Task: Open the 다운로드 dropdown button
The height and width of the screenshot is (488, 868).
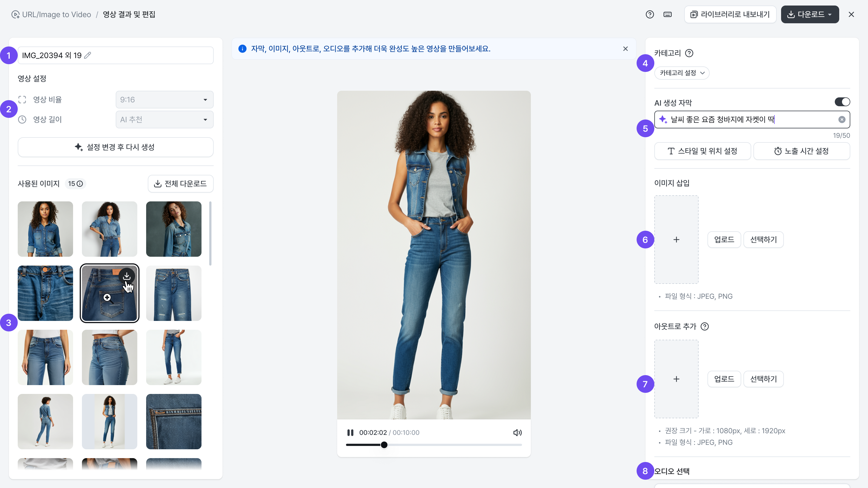Action: (x=810, y=14)
